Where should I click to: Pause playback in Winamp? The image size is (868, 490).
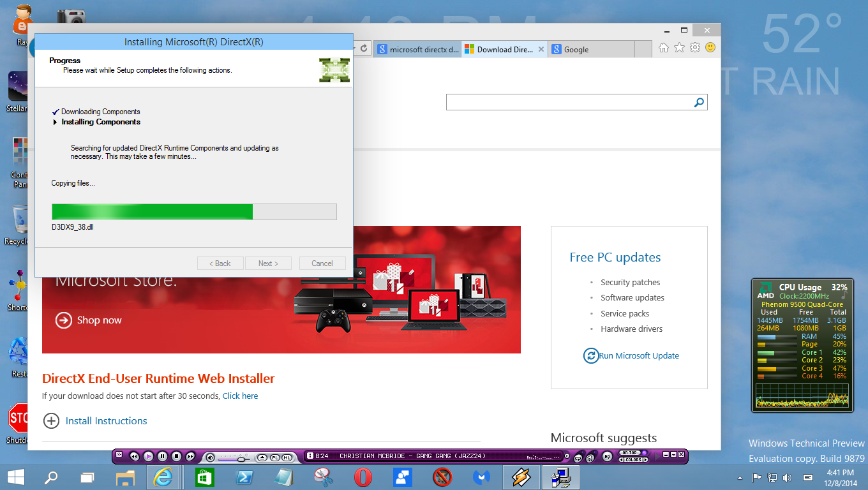(161, 456)
